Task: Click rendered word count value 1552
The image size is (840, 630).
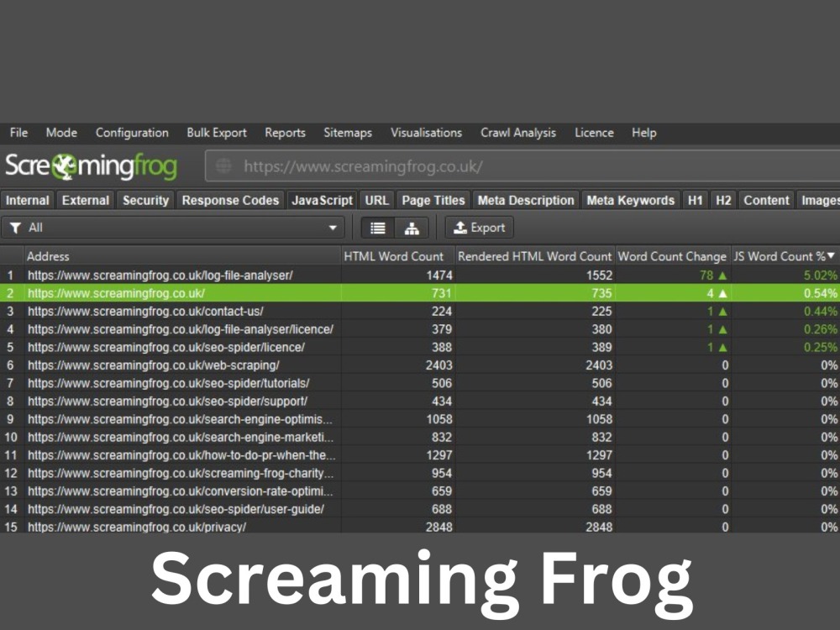Action: (599, 276)
